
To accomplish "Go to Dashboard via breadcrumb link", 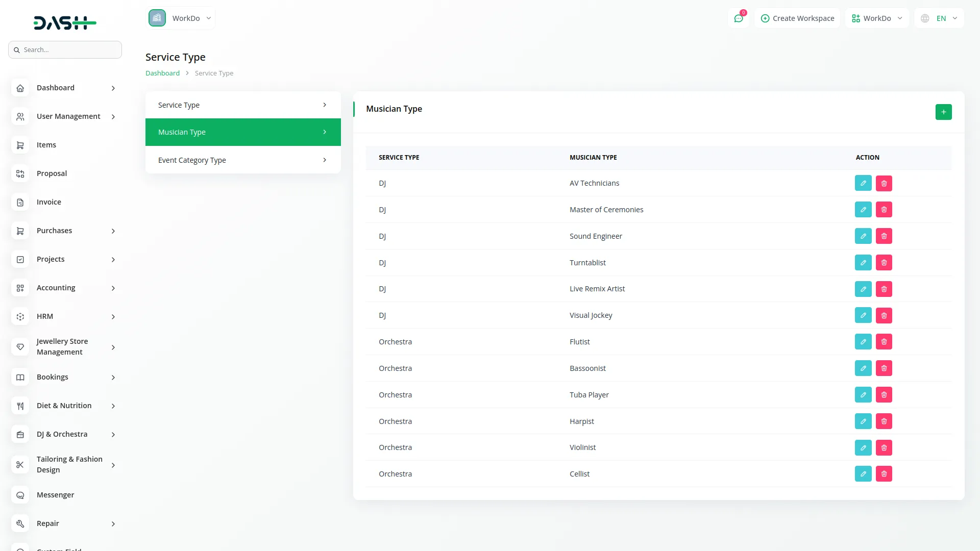I will tap(162, 73).
